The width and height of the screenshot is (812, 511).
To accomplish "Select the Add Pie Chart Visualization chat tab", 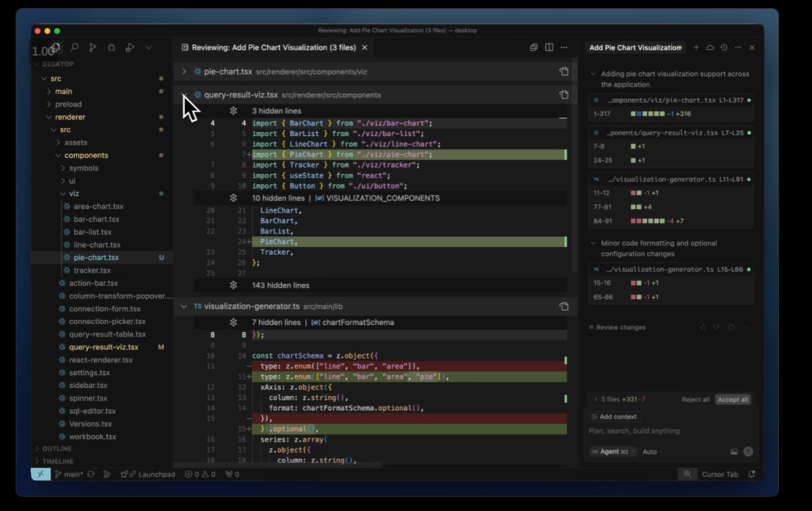I will click(635, 47).
